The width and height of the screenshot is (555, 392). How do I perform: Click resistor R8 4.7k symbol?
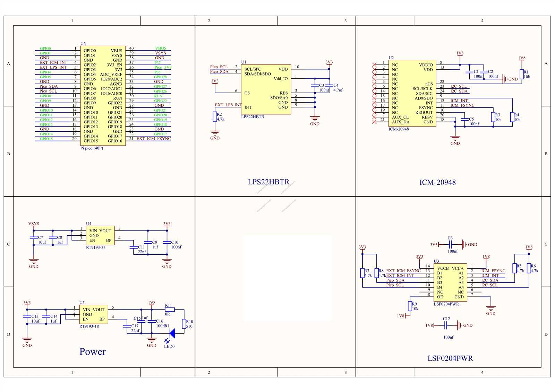377,273
